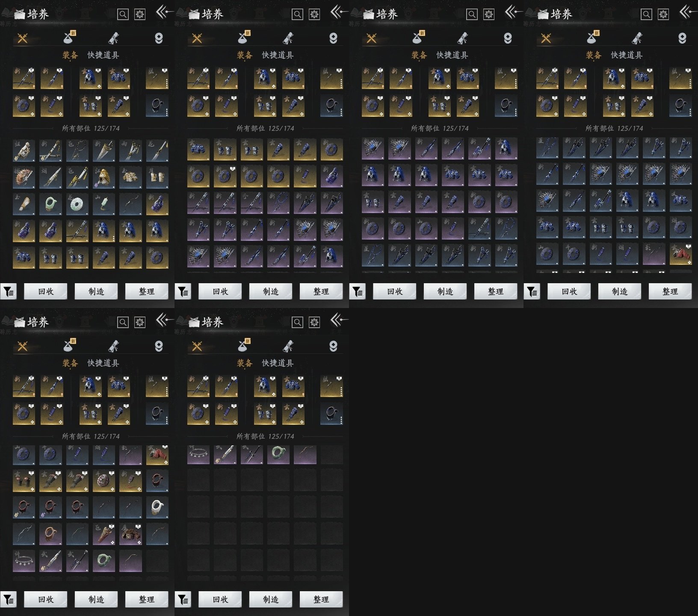Click the back arrow in top-right panel
The width and height of the screenshot is (698, 616).
688,12
